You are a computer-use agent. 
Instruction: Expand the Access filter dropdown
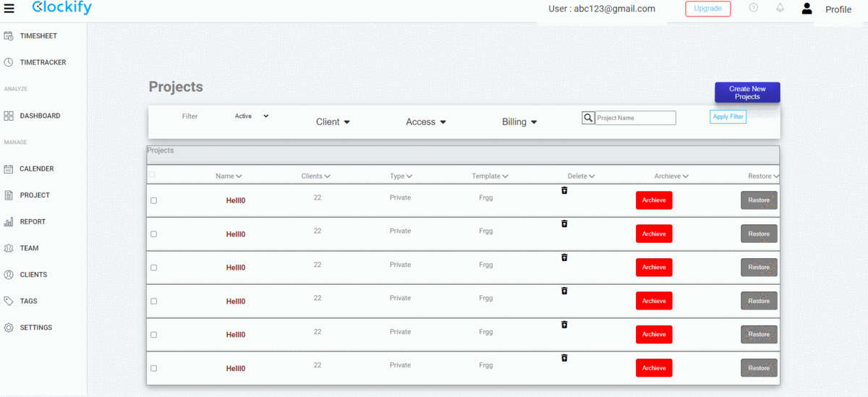tap(426, 122)
